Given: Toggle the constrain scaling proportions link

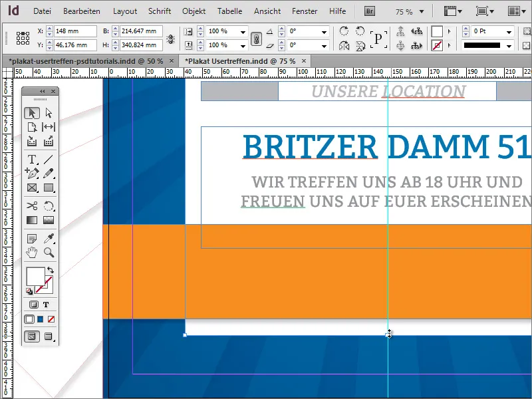Looking at the screenshot, I should click(x=257, y=38).
